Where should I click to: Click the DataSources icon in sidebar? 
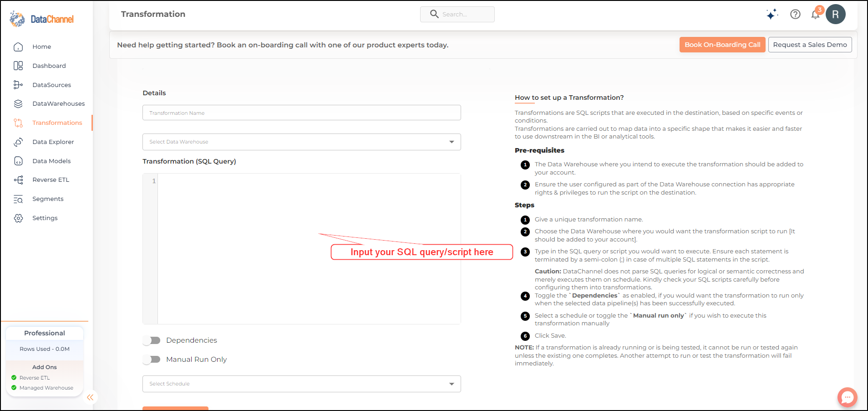[x=18, y=85]
